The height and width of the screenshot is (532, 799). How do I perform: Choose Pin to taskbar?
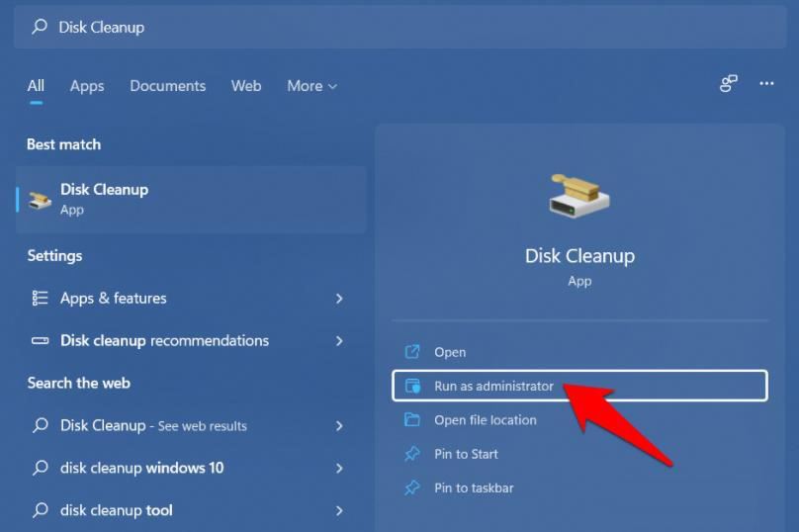point(579,488)
